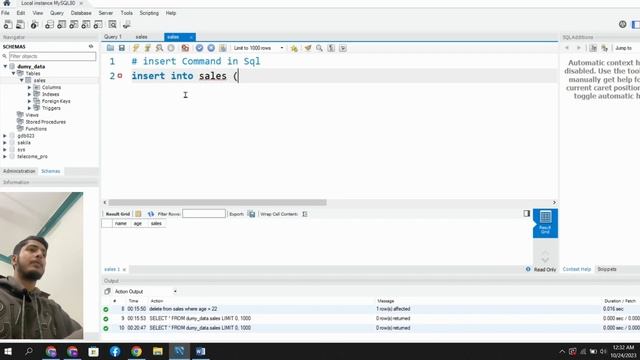Viewport: 640px width, 360px height.
Task: Expand the Indexes node
Action: pos(29,94)
